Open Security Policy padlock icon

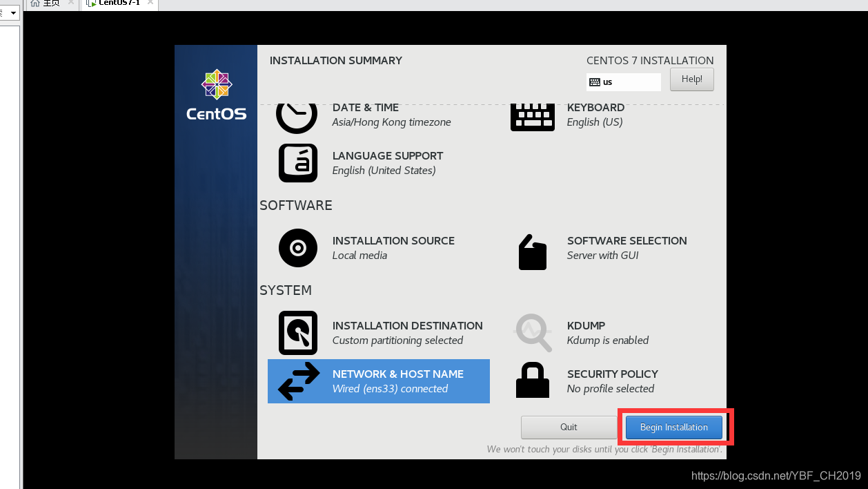tap(533, 380)
